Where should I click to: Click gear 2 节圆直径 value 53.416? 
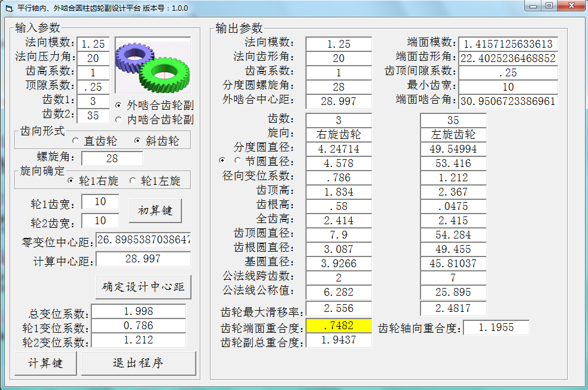(x=453, y=163)
